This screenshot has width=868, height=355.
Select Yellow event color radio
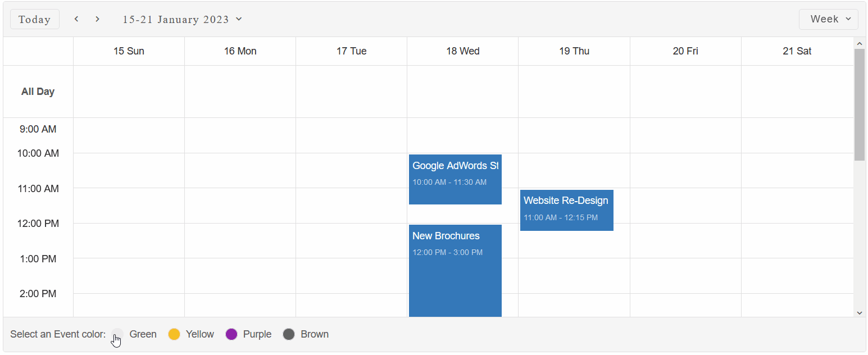pyautogui.click(x=174, y=334)
